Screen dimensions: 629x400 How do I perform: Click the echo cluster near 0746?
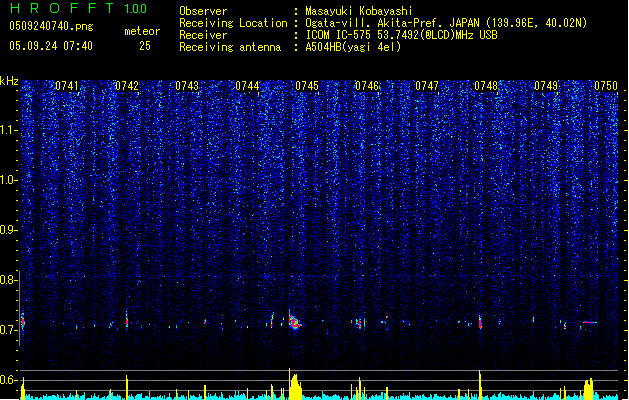pyautogui.click(x=359, y=323)
